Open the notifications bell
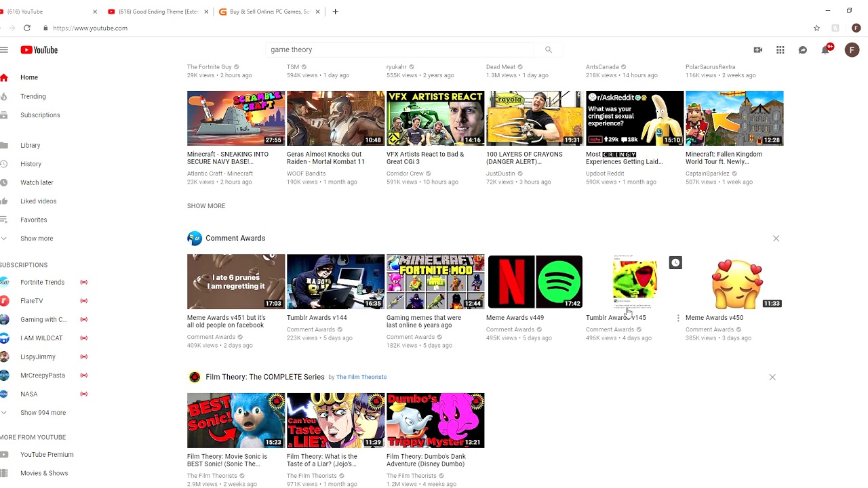 pos(825,49)
